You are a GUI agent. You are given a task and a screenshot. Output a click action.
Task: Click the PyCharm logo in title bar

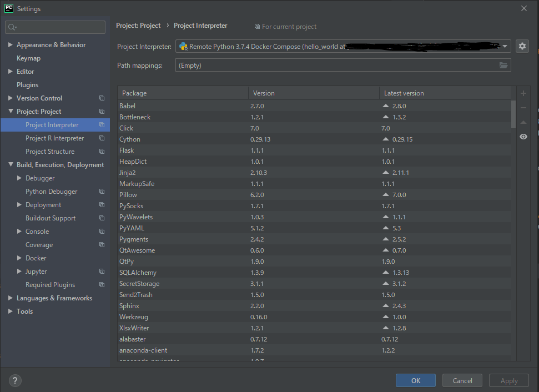click(8, 8)
